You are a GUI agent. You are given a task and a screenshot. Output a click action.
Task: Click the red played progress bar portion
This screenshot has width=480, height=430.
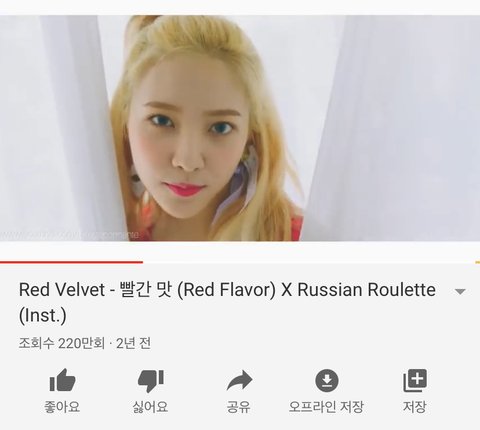pos(71,262)
